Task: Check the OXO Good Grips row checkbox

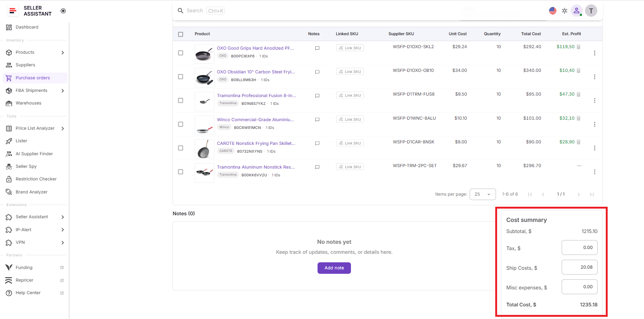Action: [181, 53]
